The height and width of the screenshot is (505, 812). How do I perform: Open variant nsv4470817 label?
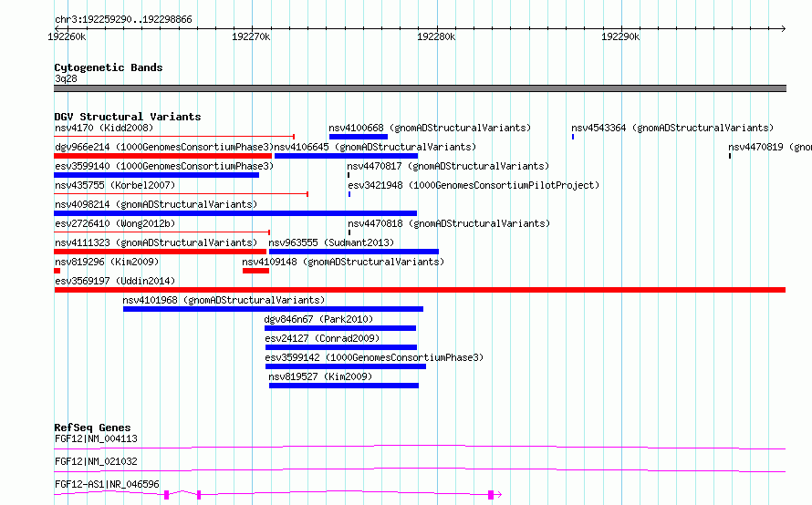pyautogui.click(x=448, y=166)
